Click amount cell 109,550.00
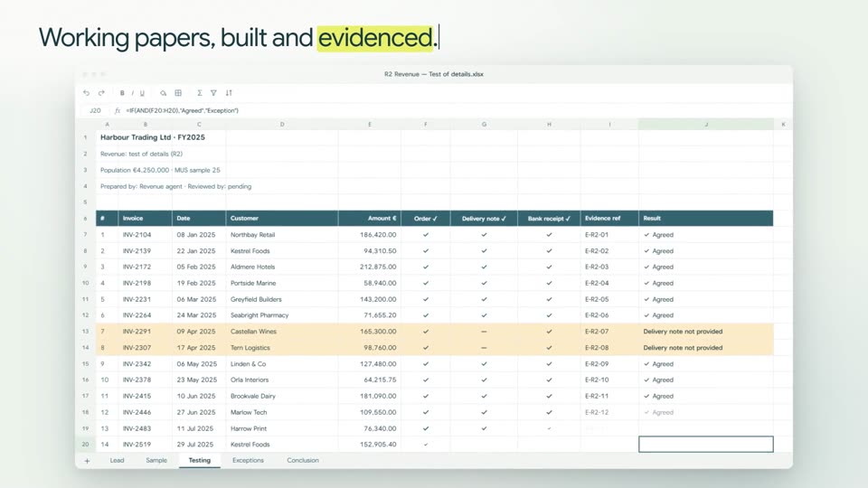868x488 pixels. point(370,412)
